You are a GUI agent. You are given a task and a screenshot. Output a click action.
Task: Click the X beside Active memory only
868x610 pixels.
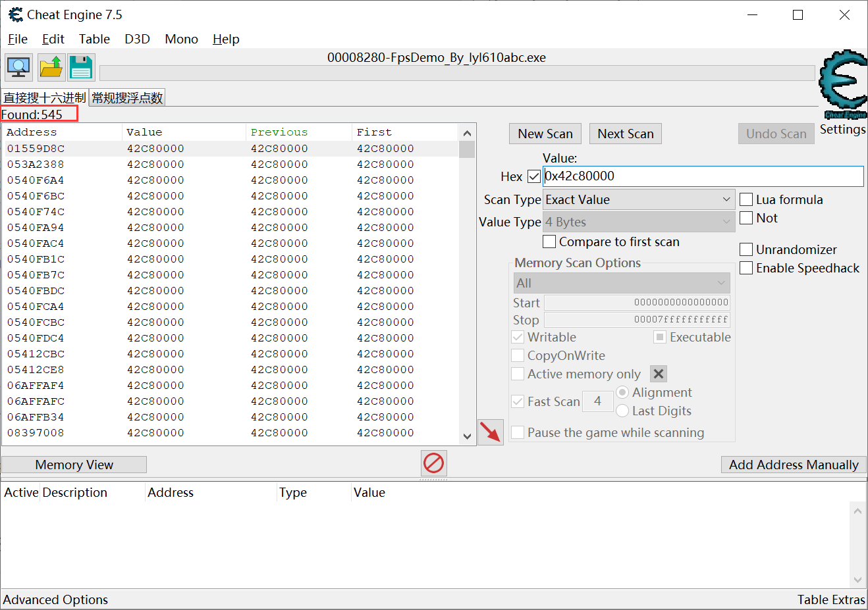659,374
